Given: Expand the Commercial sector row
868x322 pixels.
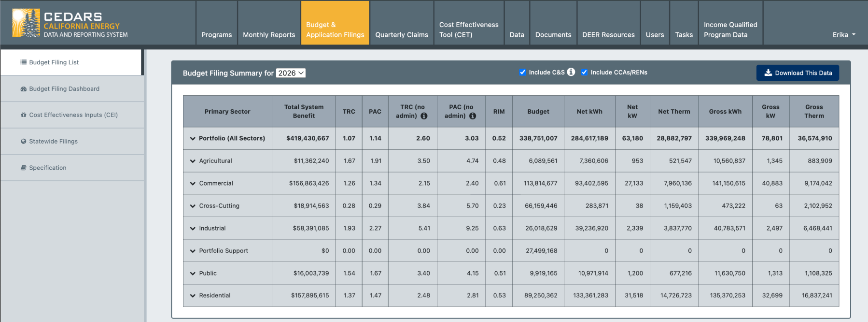Looking at the screenshot, I should 193,184.
